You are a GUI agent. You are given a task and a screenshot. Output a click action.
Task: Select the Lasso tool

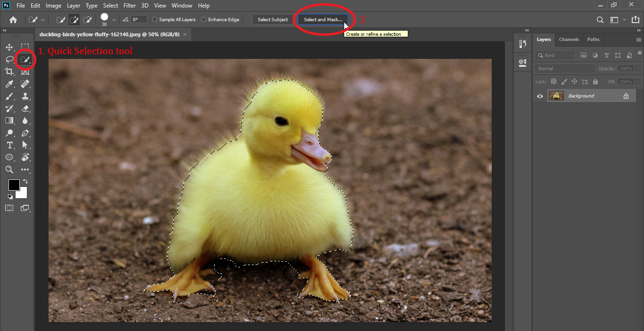tap(9, 59)
